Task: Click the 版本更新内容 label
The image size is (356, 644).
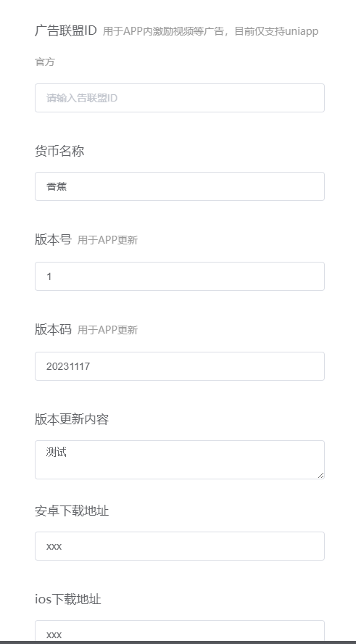Action: point(72,419)
